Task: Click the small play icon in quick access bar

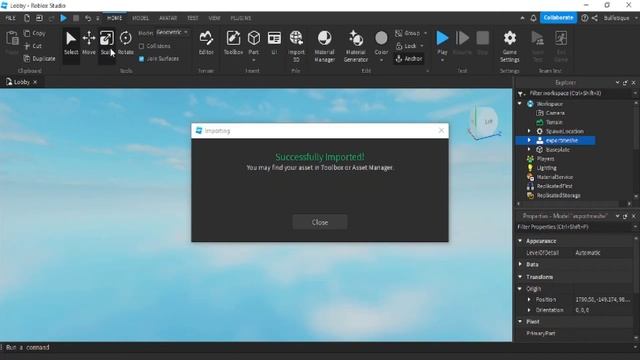Action: click(64, 18)
